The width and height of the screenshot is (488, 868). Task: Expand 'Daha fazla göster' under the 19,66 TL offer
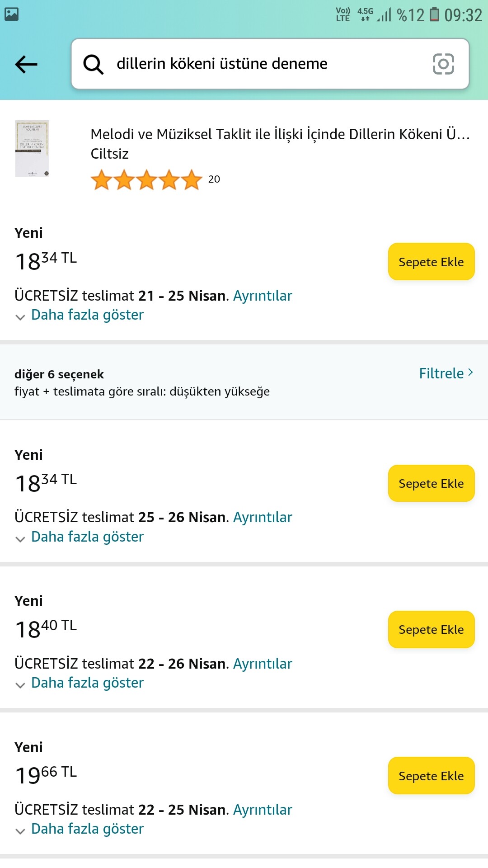(87, 829)
